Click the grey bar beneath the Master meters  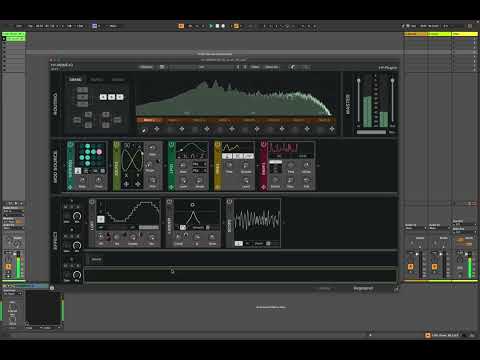[x=371, y=132]
